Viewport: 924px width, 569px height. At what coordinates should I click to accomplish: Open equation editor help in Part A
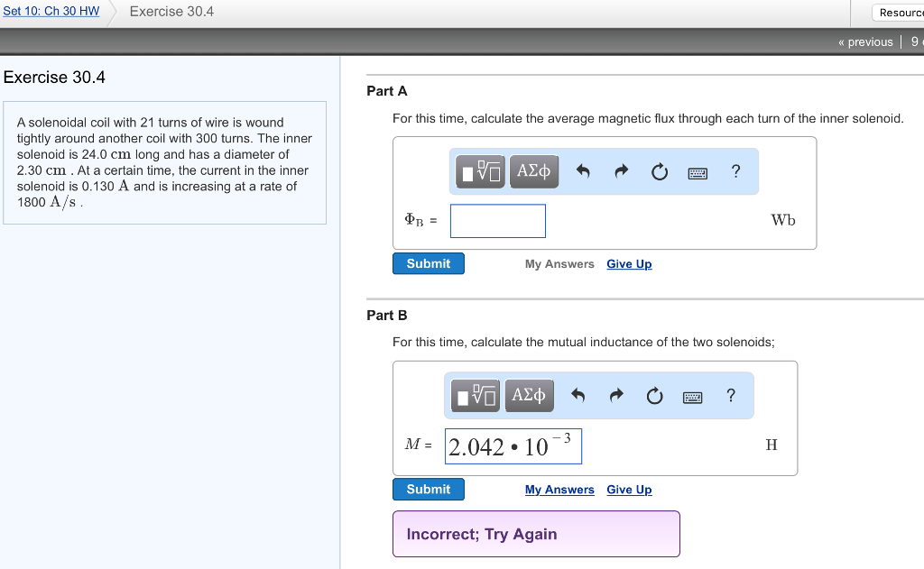(x=735, y=171)
